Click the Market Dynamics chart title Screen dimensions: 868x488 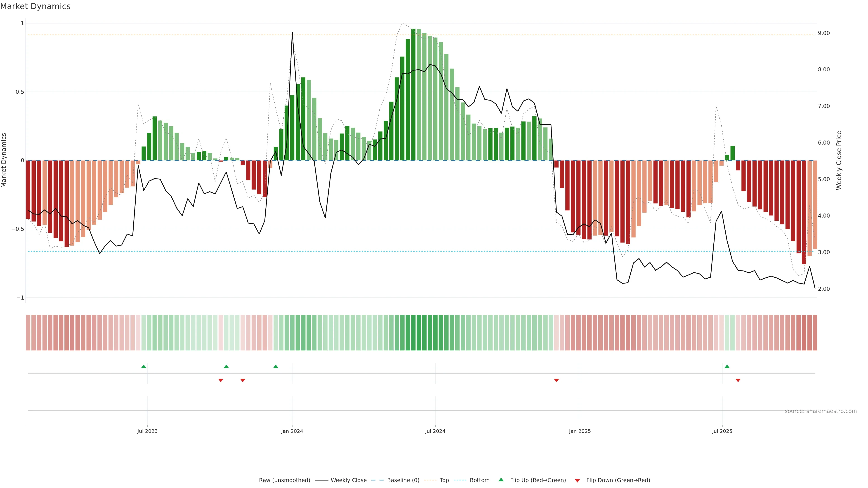coord(35,6)
